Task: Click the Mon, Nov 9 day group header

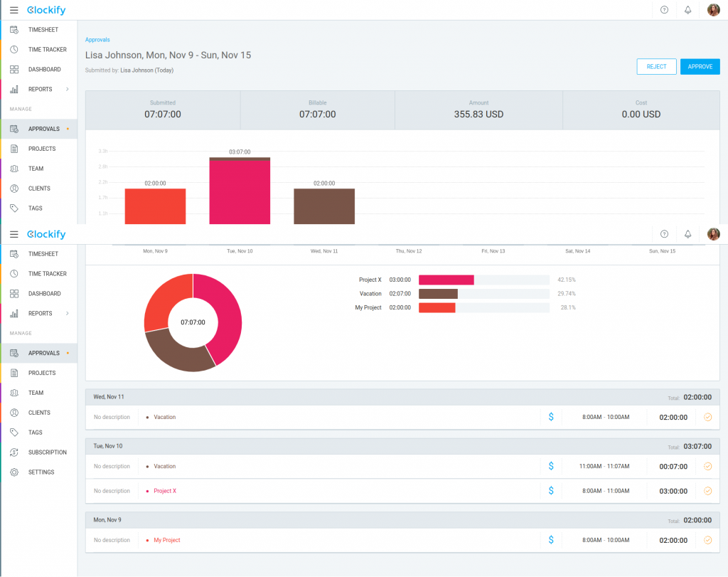Action: pos(402,520)
